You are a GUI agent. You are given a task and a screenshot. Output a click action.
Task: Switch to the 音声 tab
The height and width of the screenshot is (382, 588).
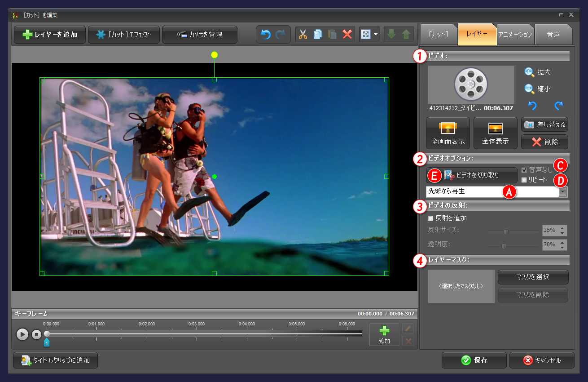pyautogui.click(x=553, y=35)
